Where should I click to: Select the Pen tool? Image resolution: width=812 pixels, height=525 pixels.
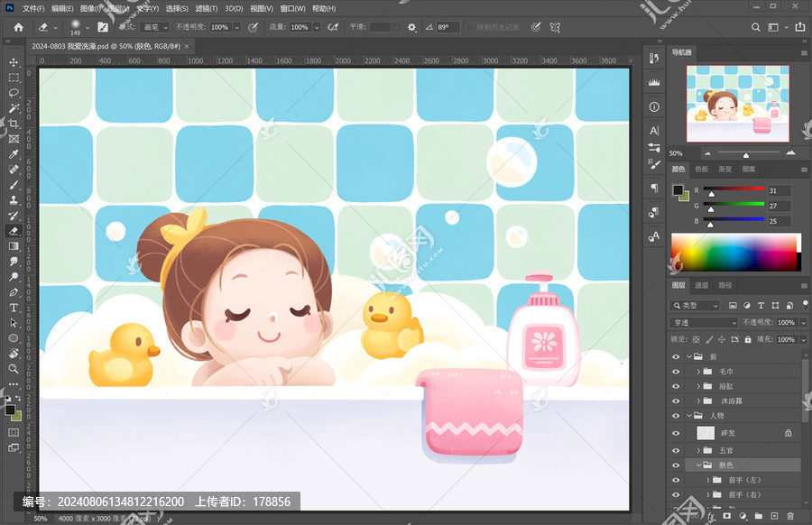coord(14,292)
